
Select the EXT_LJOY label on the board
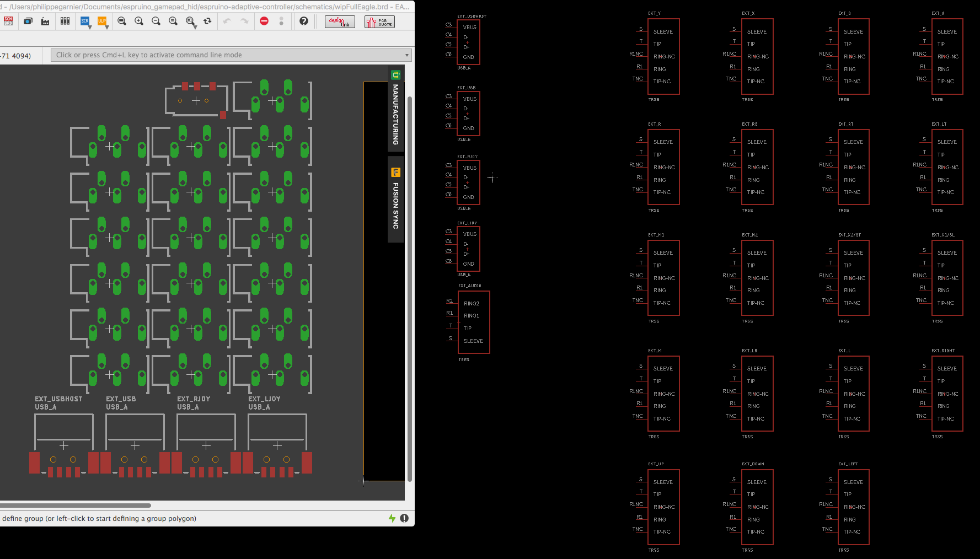click(264, 399)
